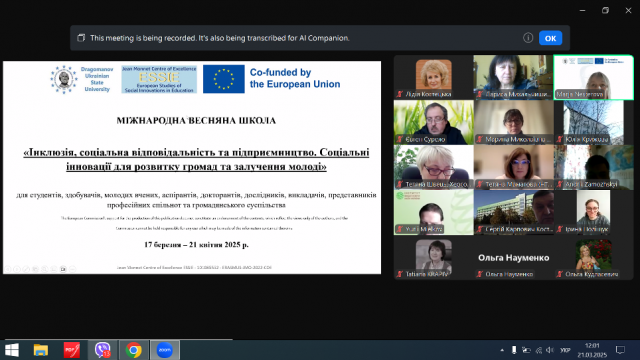
Task: Select Сергій Карпович's video tile
Action: [513, 212]
